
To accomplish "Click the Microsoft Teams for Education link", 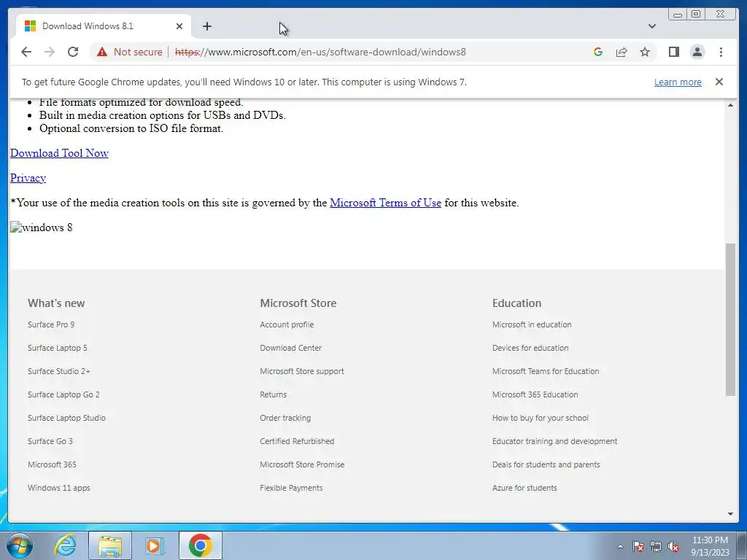I will click(546, 371).
